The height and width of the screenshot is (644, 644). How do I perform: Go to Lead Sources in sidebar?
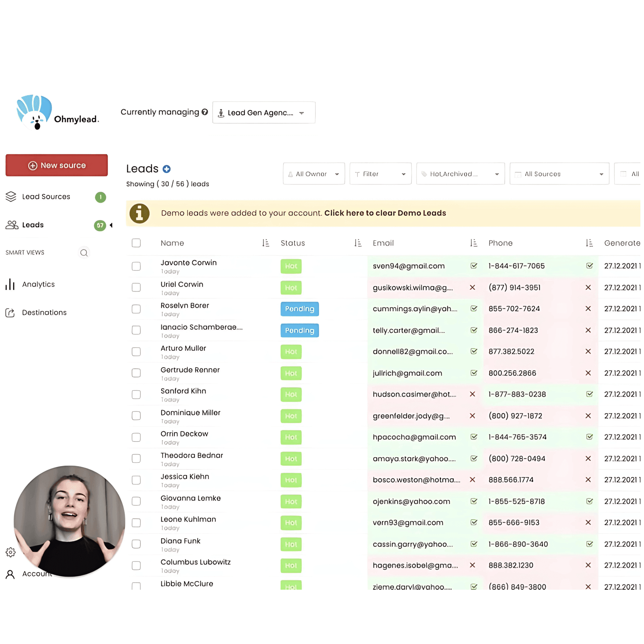coord(46,197)
